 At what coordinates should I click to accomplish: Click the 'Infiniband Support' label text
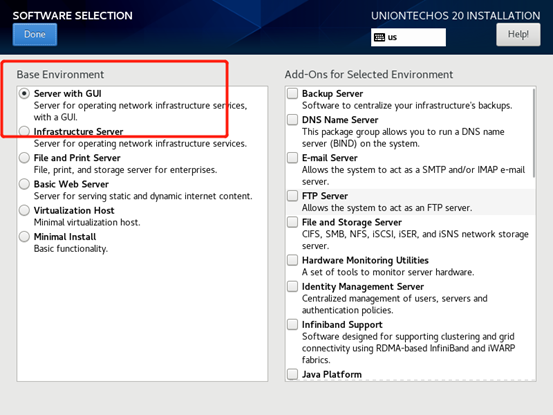click(x=342, y=325)
